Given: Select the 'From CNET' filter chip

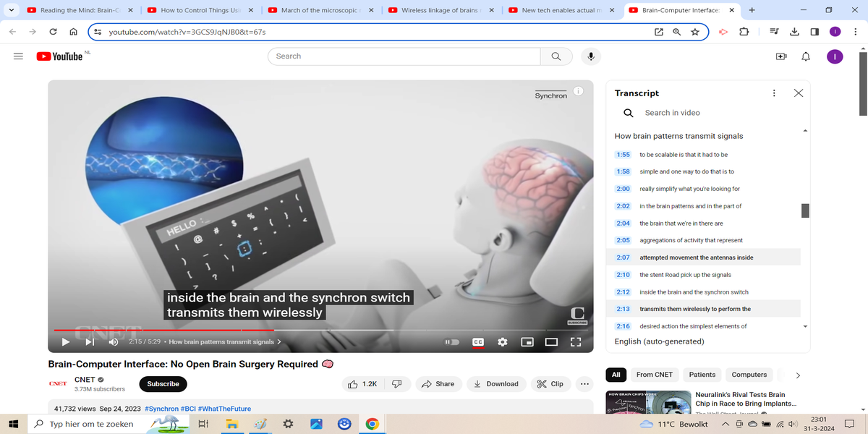Looking at the screenshot, I should click(x=655, y=375).
